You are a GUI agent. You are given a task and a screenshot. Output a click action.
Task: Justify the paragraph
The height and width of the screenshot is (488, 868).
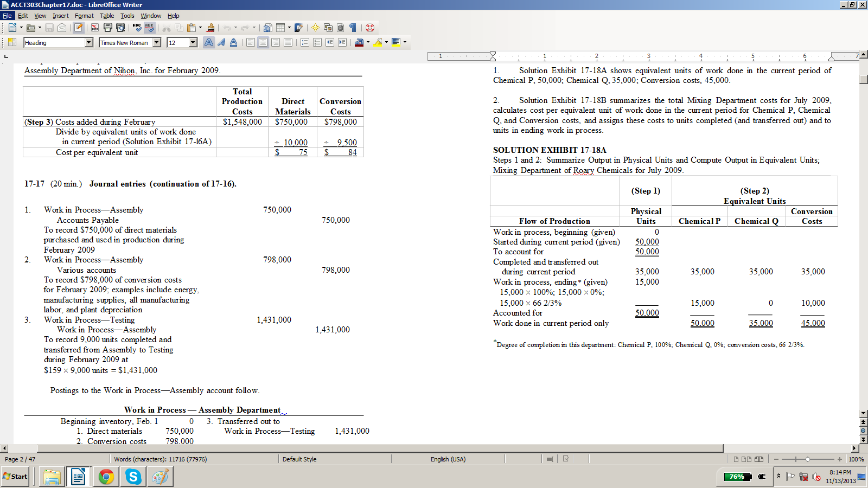[x=288, y=42]
